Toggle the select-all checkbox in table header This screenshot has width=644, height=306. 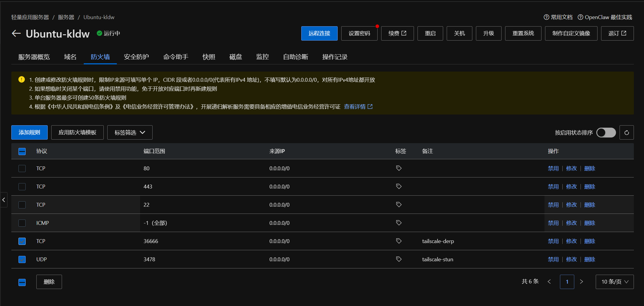(x=22, y=152)
